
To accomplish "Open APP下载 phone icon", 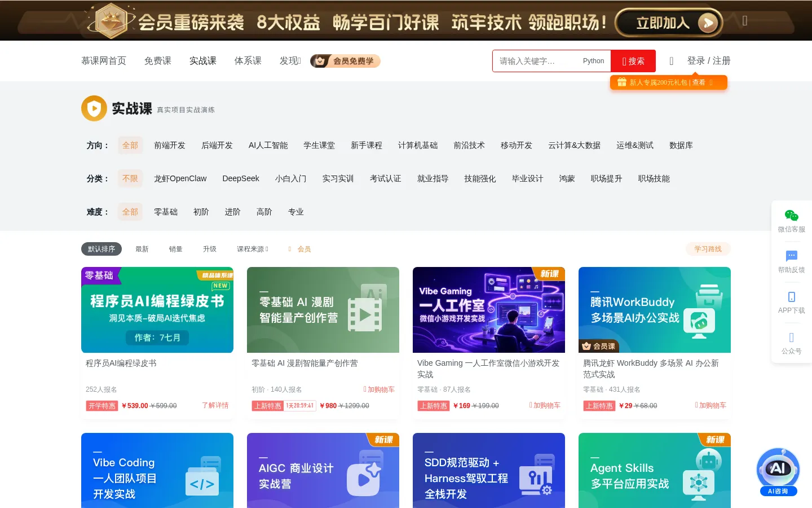I will coord(792,297).
